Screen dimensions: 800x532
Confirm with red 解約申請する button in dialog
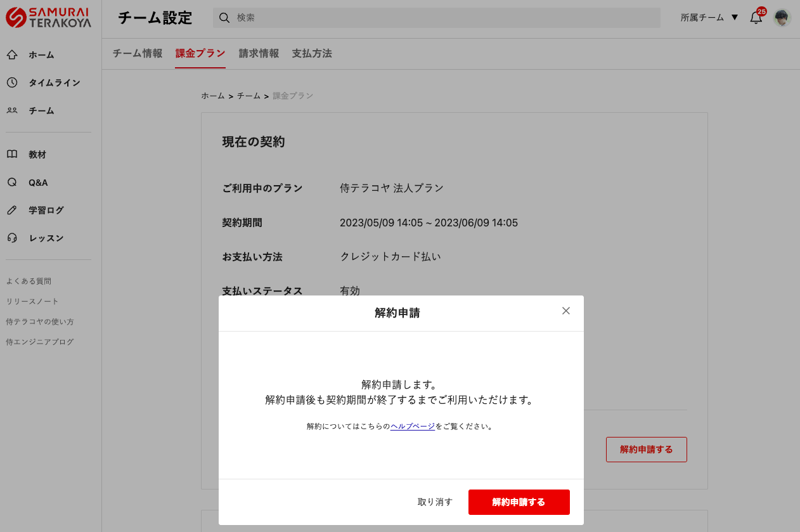tap(519, 502)
